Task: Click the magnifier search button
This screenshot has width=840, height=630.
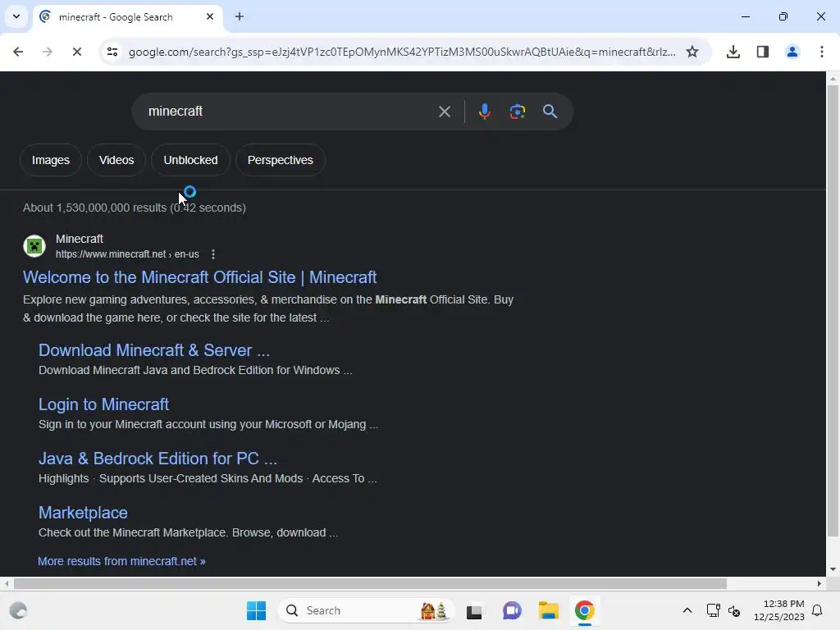Action: tap(550, 112)
